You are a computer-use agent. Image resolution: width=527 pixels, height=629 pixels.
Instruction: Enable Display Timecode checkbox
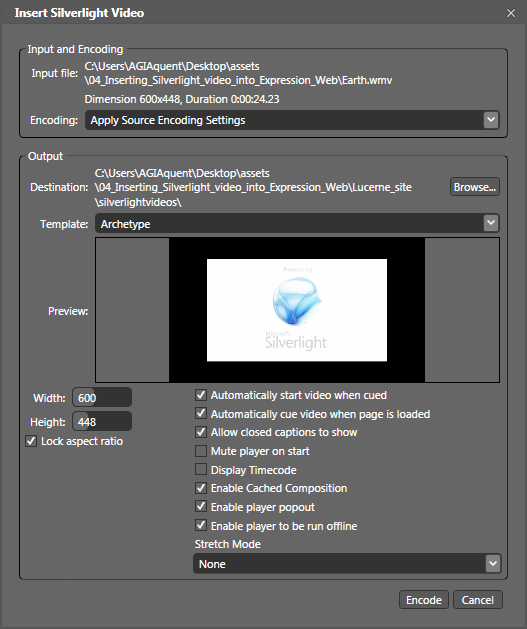click(x=201, y=469)
